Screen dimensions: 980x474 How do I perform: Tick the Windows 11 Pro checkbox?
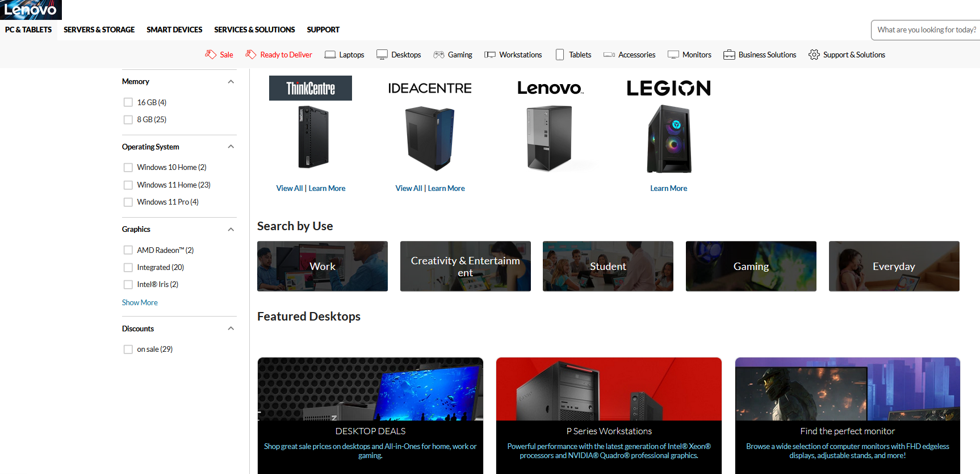click(128, 202)
